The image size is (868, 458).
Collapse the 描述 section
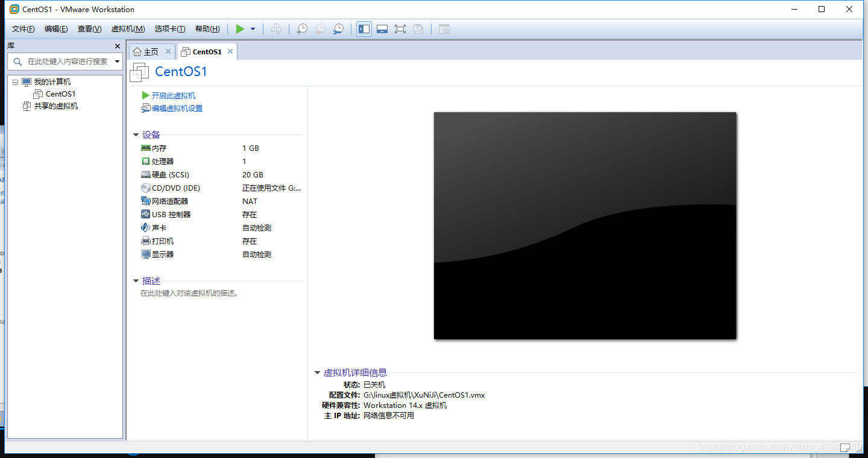click(136, 281)
